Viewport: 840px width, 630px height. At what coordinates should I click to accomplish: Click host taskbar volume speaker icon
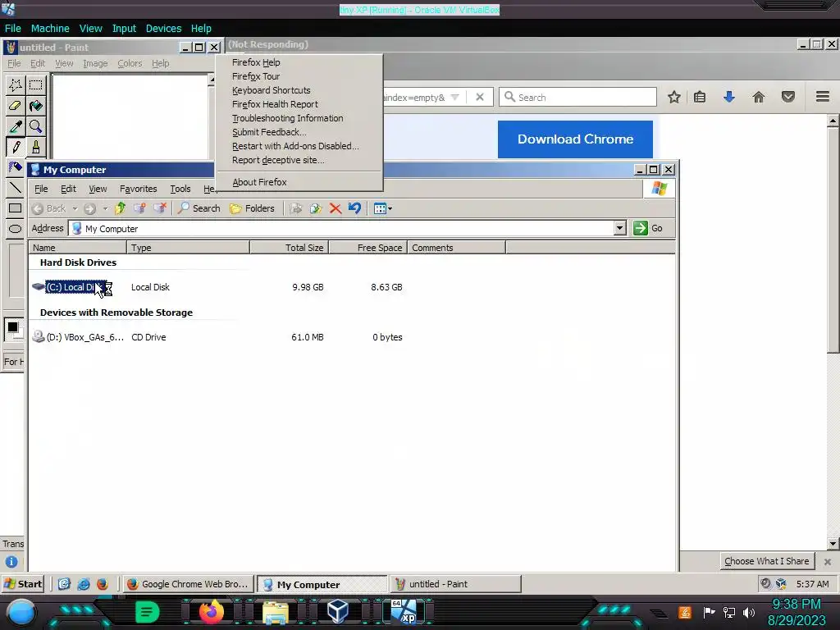point(749,612)
